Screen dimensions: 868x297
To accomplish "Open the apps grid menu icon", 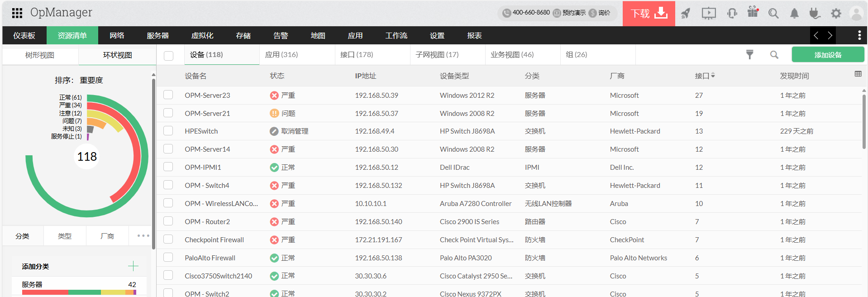I will tap(17, 13).
